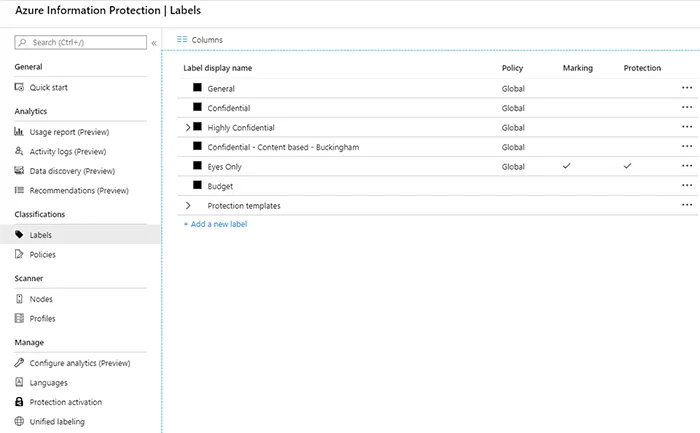
Task: Select Policies in Classifications
Action: pyautogui.click(x=42, y=254)
